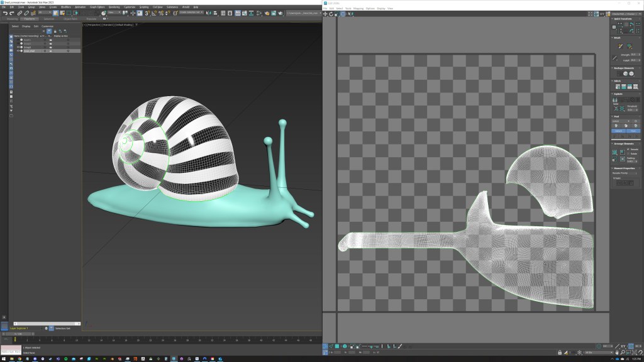Select the Move transform tool in 3ds Max toolbar
Viewport: 644px width, 362px height.
132,13
